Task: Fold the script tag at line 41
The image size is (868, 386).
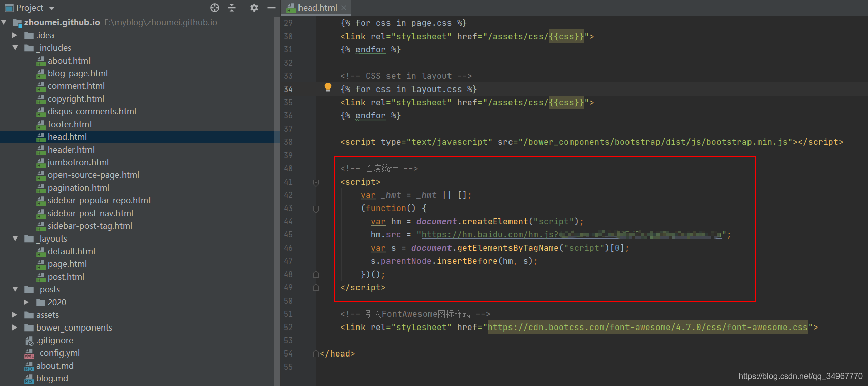Action: tap(316, 182)
